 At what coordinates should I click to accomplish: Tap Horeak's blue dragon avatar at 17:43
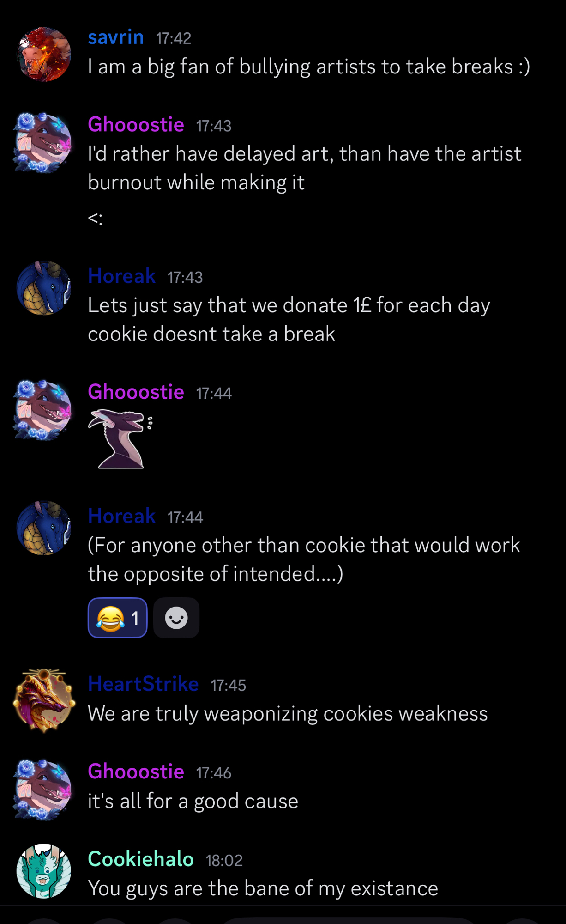(x=44, y=288)
